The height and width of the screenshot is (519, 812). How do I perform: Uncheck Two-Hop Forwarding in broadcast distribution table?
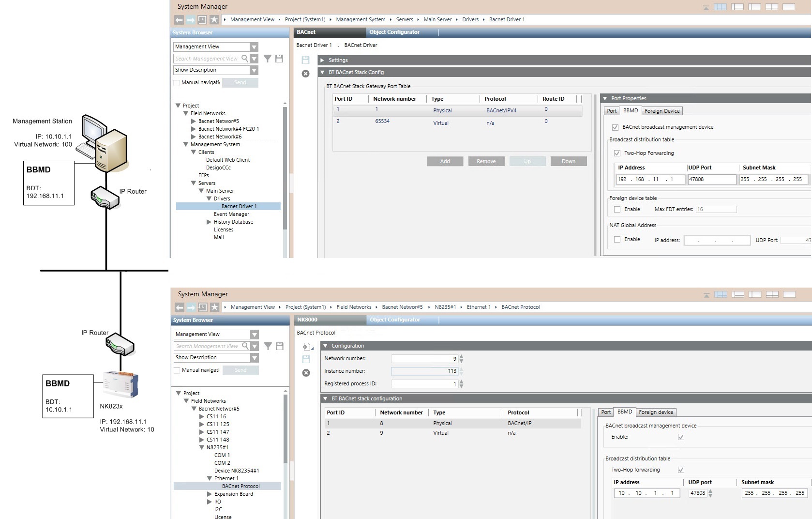[617, 153]
